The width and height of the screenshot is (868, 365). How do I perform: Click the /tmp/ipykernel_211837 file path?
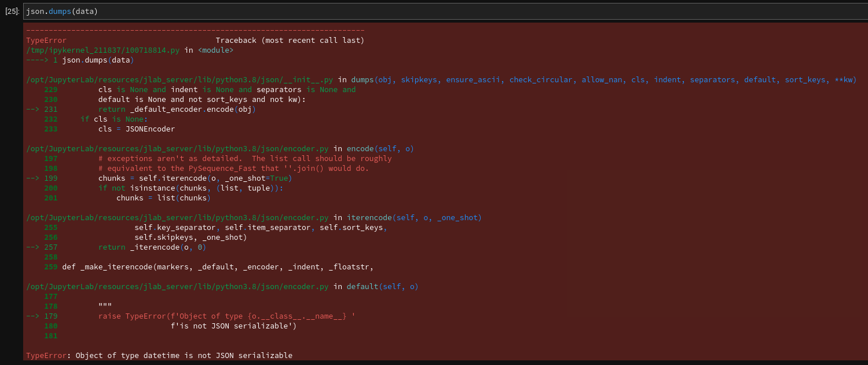click(x=102, y=50)
